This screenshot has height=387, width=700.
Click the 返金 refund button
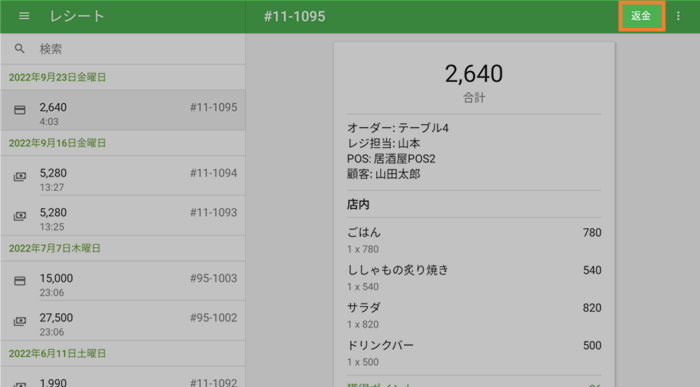tap(642, 16)
